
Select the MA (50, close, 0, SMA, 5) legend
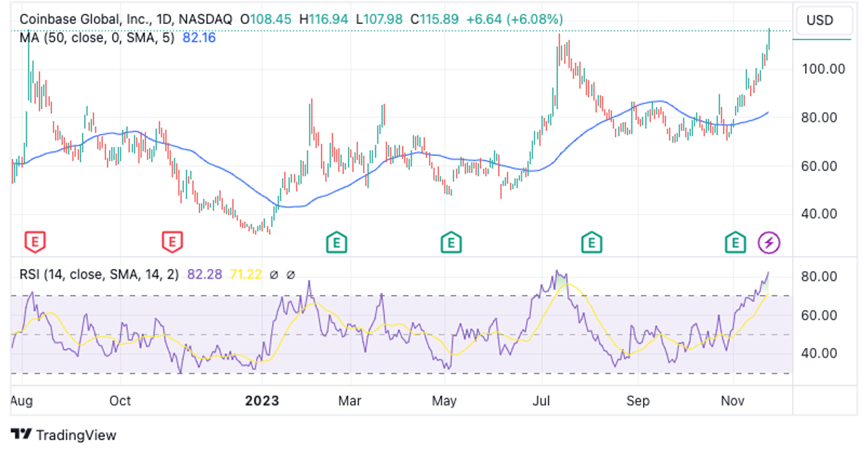pyautogui.click(x=97, y=38)
